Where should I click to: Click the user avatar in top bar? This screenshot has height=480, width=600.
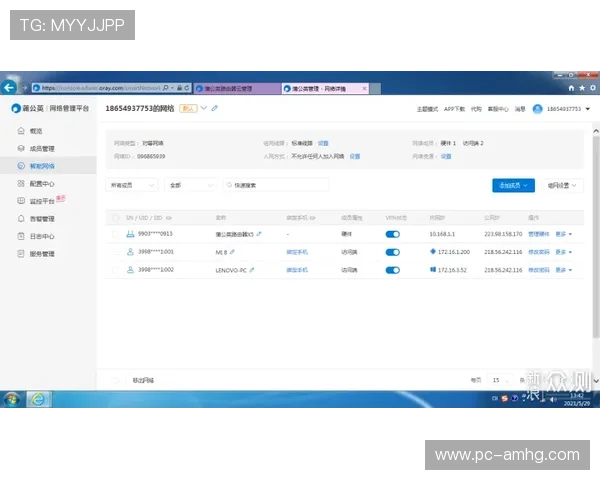point(538,109)
